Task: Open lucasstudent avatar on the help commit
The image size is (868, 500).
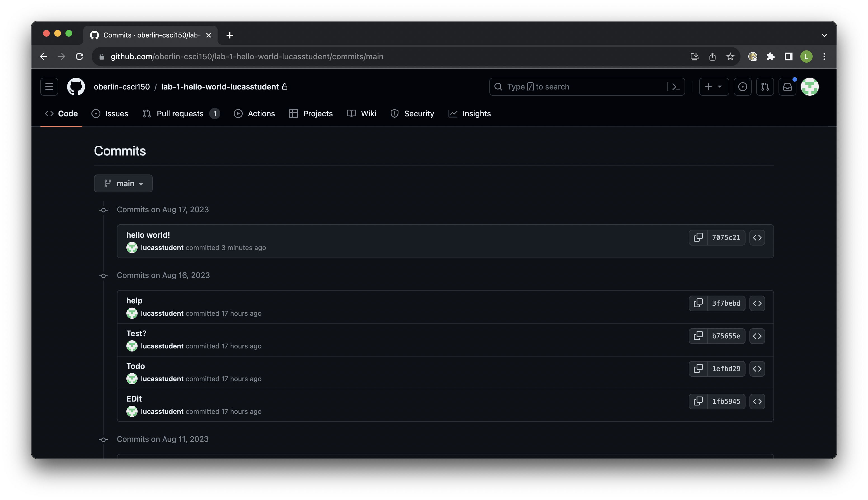Action: pos(132,313)
